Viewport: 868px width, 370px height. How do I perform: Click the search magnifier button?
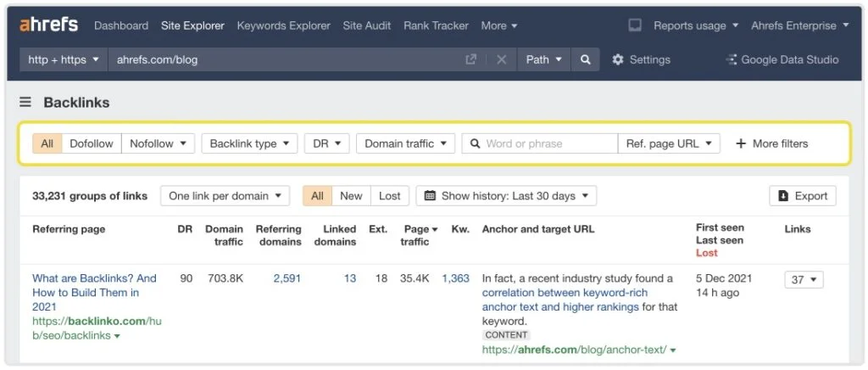point(585,59)
